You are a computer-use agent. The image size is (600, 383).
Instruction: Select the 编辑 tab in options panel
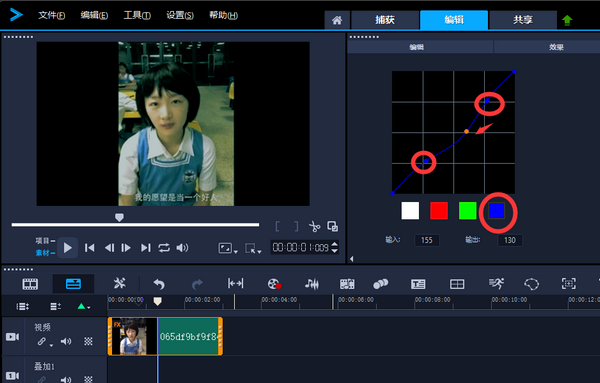(416, 47)
